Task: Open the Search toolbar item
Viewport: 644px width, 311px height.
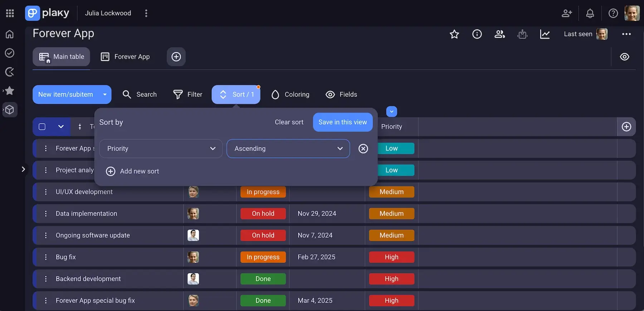Action: tap(140, 94)
